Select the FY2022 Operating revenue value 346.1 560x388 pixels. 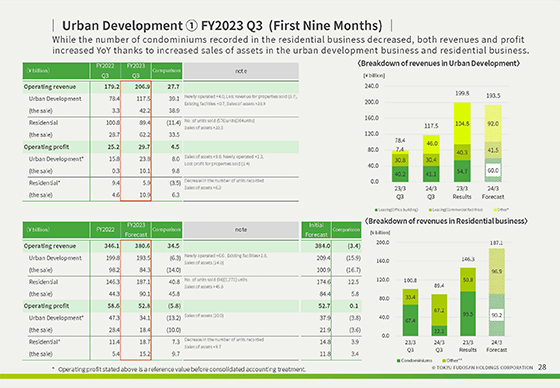tap(112, 246)
